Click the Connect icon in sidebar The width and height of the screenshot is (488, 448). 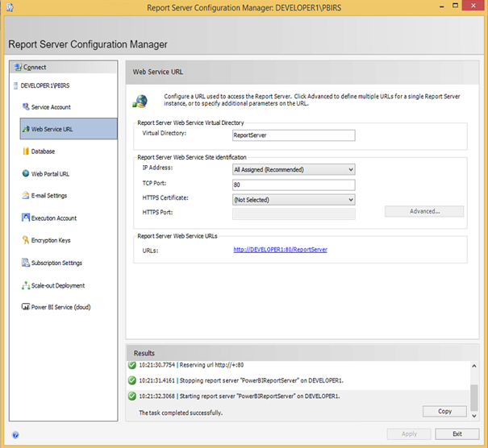pyautogui.click(x=18, y=67)
